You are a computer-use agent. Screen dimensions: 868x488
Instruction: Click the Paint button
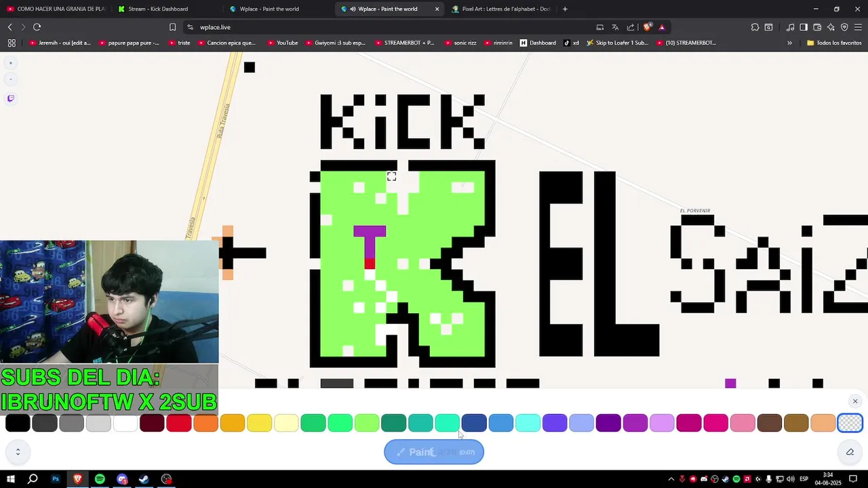pyautogui.click(x=434, y=452)
